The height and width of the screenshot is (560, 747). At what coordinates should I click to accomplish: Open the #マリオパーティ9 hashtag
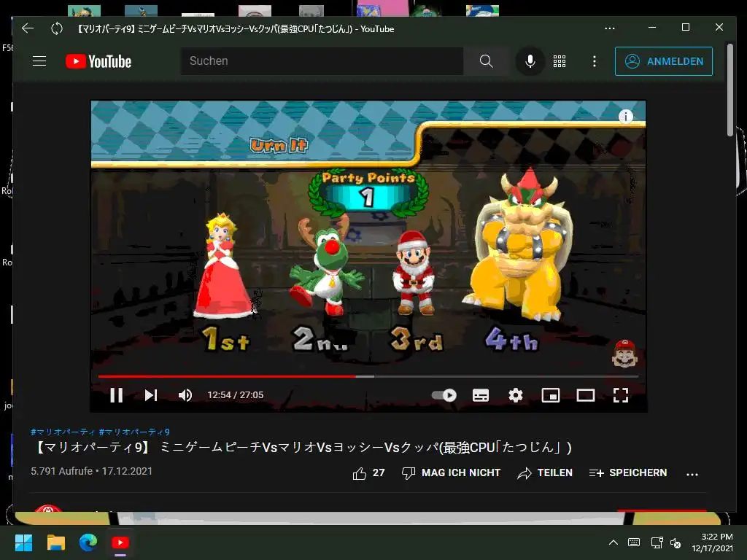click(x=134, y=432)
